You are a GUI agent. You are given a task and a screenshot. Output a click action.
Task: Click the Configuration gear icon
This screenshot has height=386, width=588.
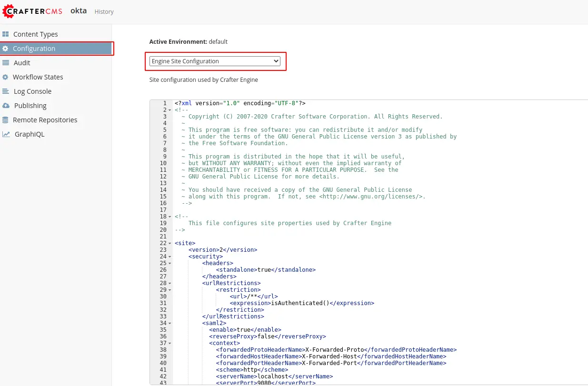tap(5, 49)
